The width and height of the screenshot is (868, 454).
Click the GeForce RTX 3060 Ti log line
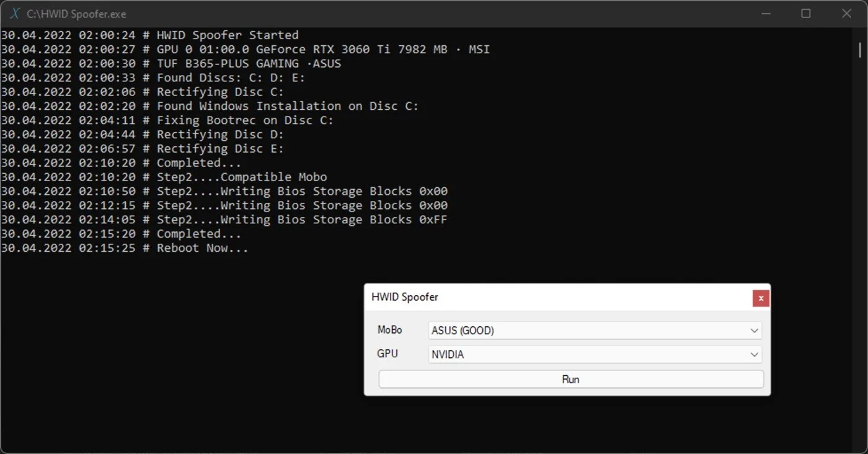tap(246, 50)
